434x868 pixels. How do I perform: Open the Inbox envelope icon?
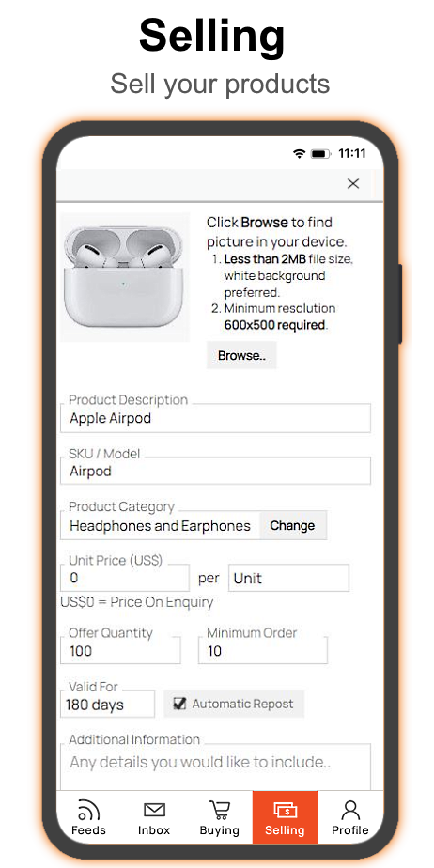tap(154, 811)
